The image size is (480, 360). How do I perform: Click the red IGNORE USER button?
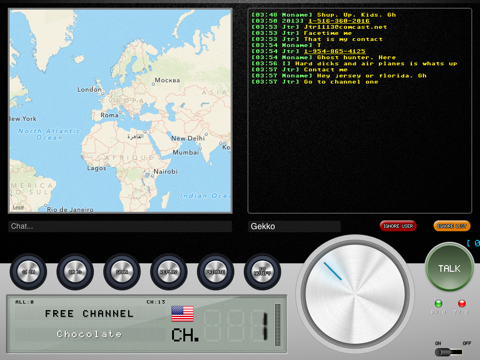pyautogui.click(x=398, y=226)
